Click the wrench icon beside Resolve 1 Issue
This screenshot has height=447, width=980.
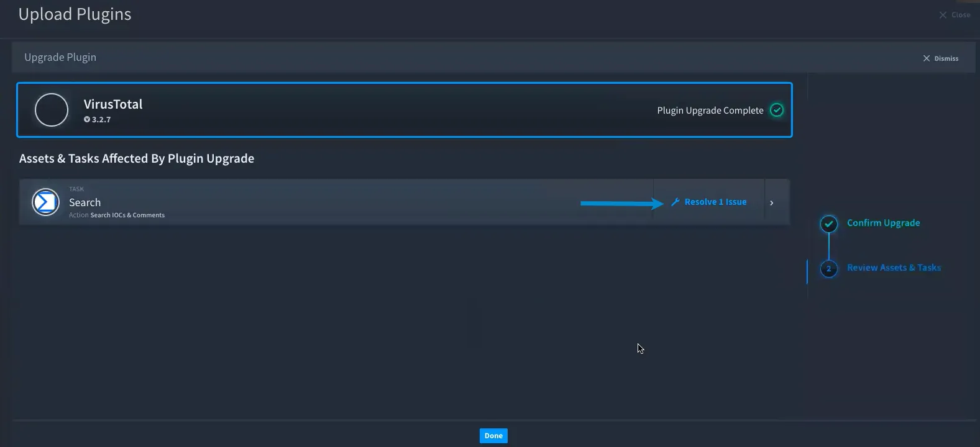[x=675, y=202]
